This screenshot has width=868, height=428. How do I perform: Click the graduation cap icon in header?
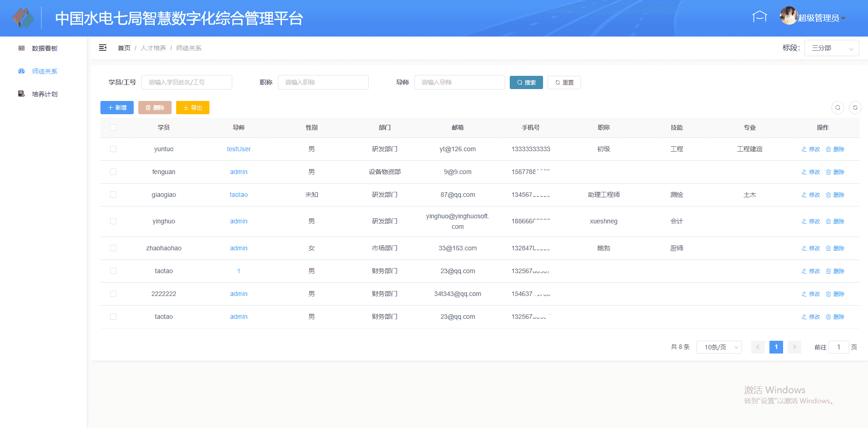pyautogui.click(x=759, y=17)
